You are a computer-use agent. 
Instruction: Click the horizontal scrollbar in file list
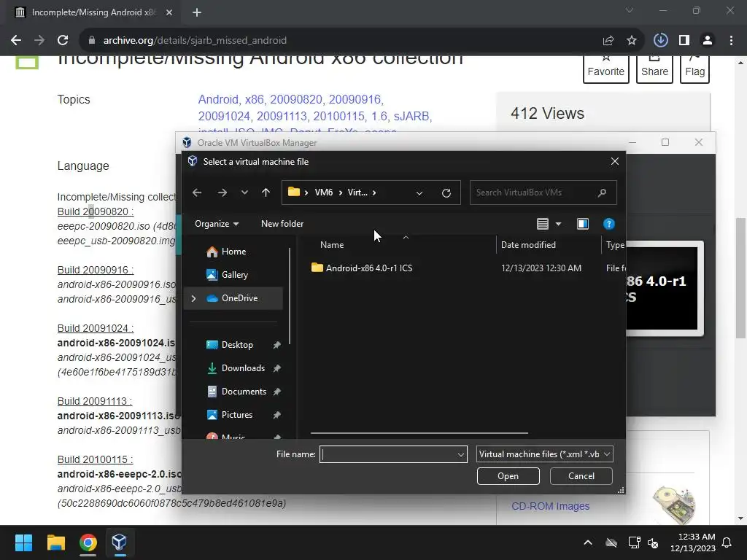pos(419,433)
